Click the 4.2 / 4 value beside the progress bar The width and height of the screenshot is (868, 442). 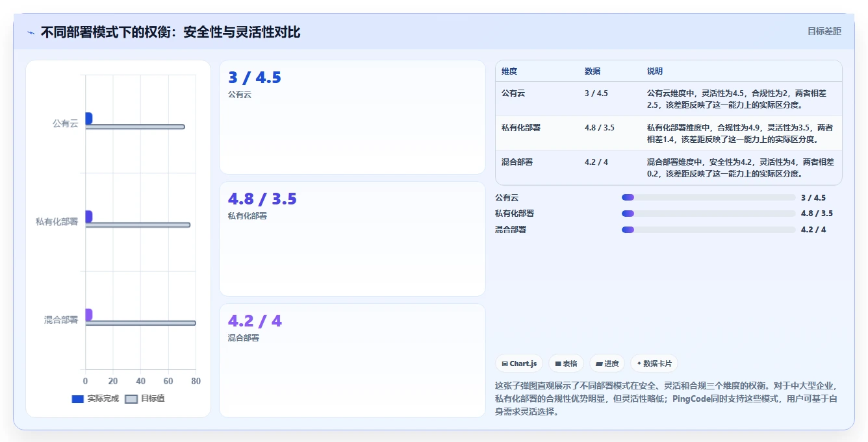(x=813, y=229)
